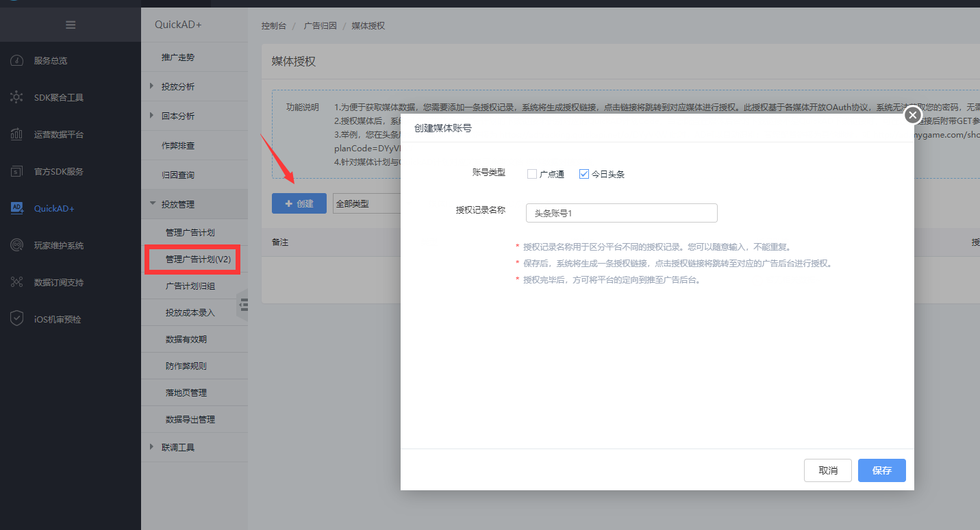Click the 账号类型 label
The width and height of the screenshot is (980, 530).
tap(489, 173)
